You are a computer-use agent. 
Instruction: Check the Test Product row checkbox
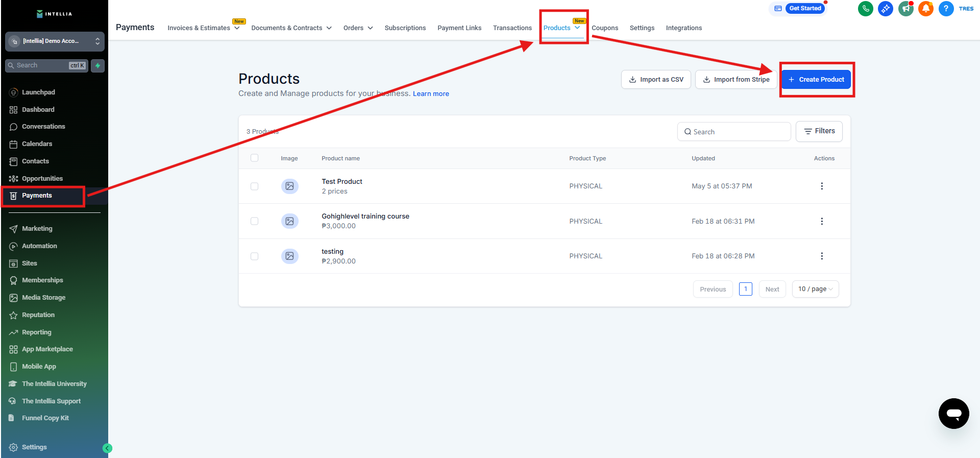click(254, 186)
